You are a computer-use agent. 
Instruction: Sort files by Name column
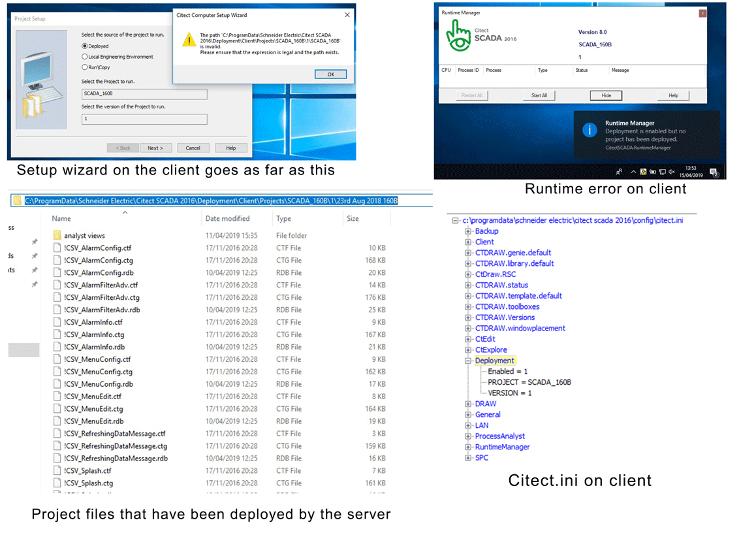point(61,219)
